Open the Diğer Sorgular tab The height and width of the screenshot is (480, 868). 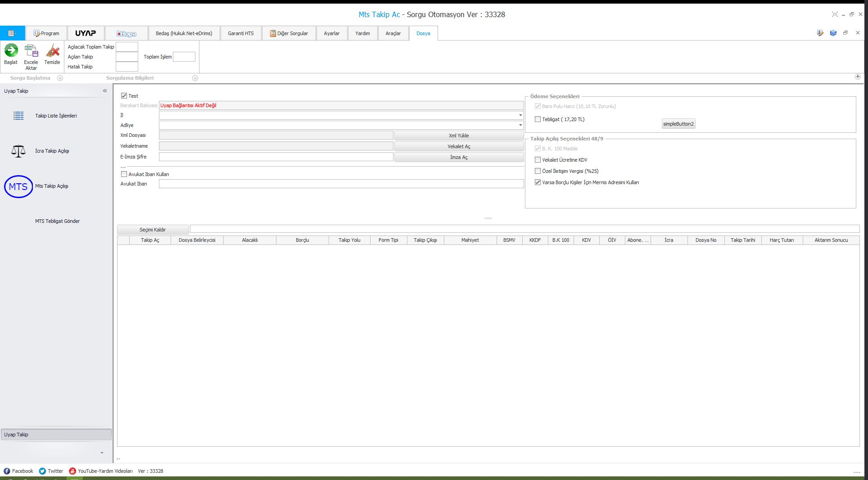[x=289, y=33]
